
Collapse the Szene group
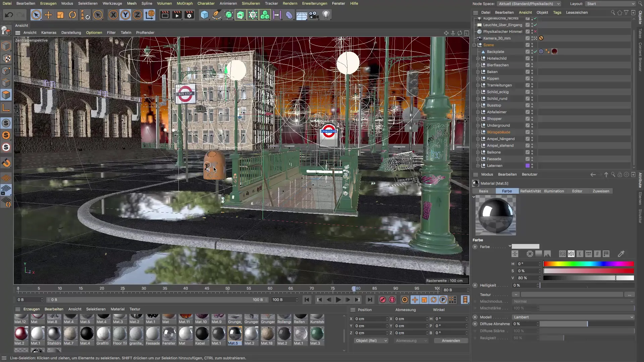click(474, 45)
